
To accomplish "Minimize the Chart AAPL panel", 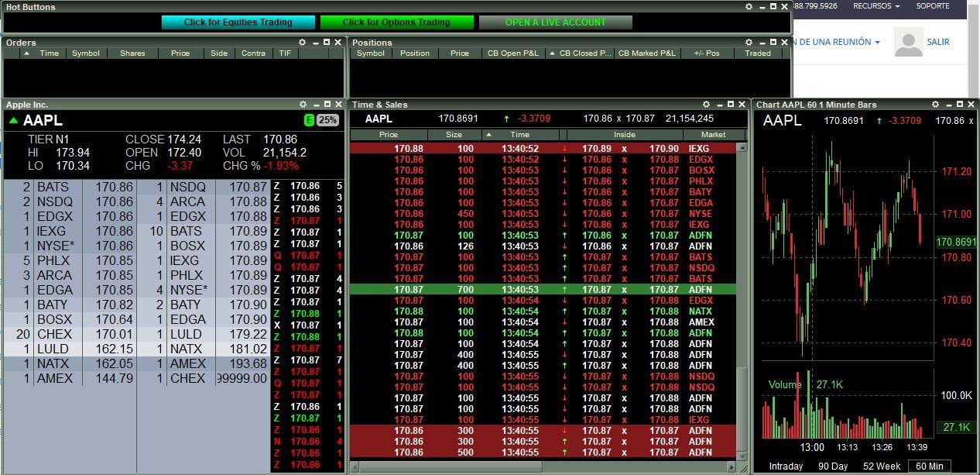I will [948, 105].
